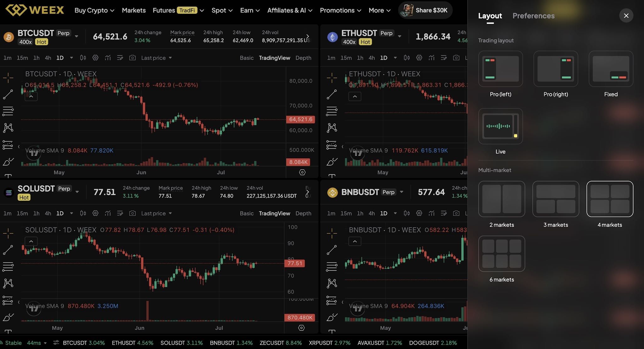
Task: Switch to Preferences tab
Action: coord(533,16)
